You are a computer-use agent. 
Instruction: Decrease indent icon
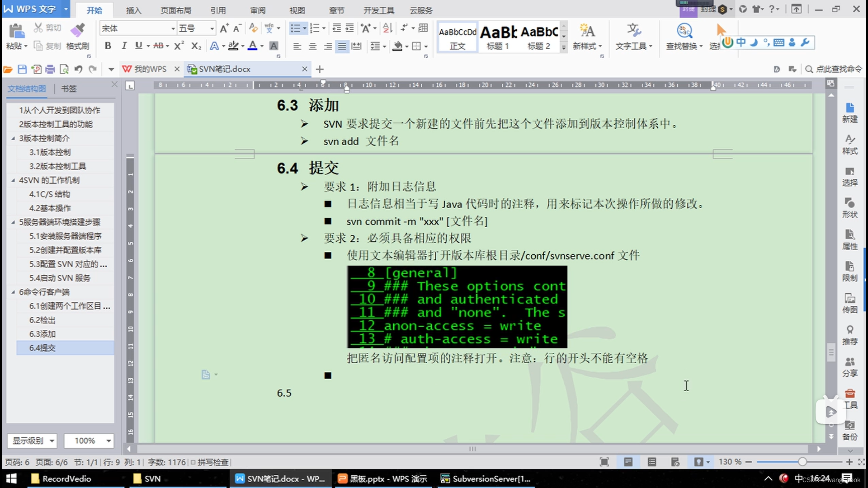click(x=337, y=28)
